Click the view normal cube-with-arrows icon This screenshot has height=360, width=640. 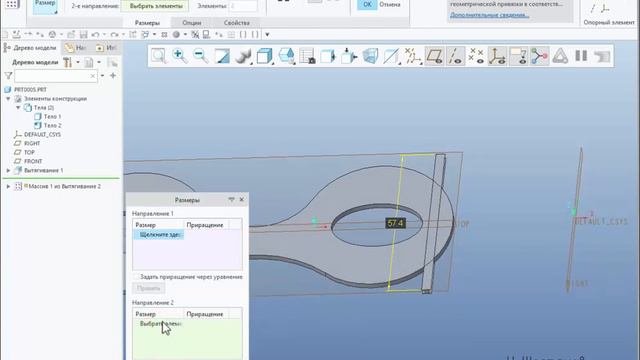coord(349,56)
